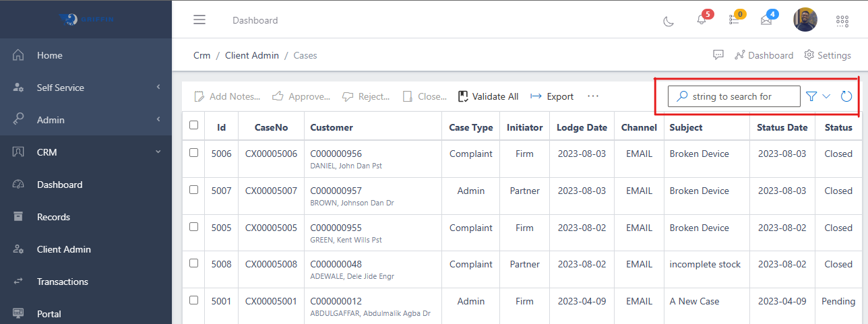
Task: Check the row for case 5006
Action: tap(194, 153)
